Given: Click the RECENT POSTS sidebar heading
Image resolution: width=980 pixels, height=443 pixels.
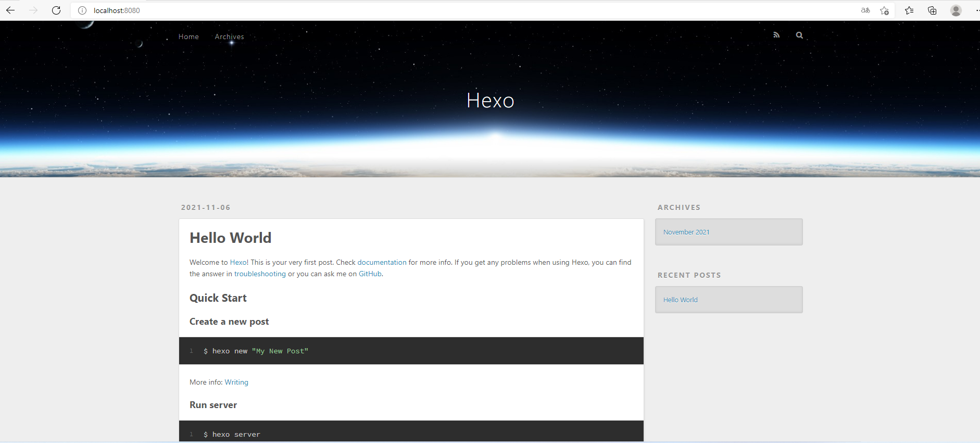Looking at the screenshot, I should point(689,275).
